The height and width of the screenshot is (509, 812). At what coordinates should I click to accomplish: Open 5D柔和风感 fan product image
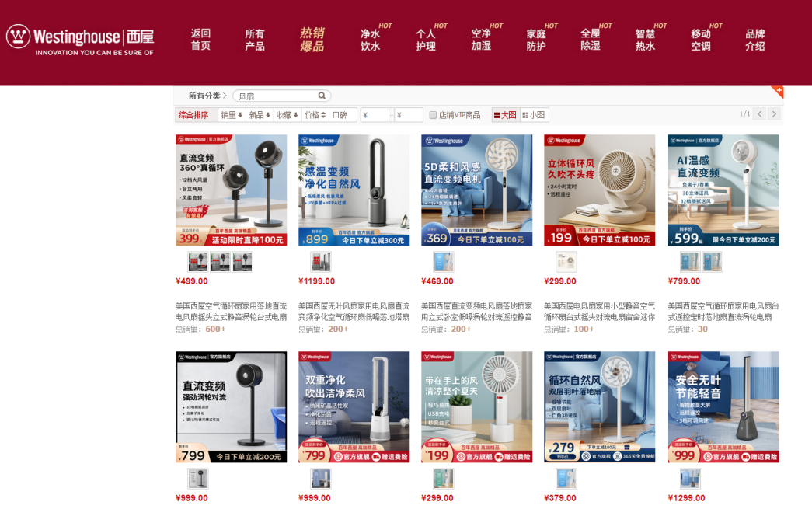(x=476, y=190)
